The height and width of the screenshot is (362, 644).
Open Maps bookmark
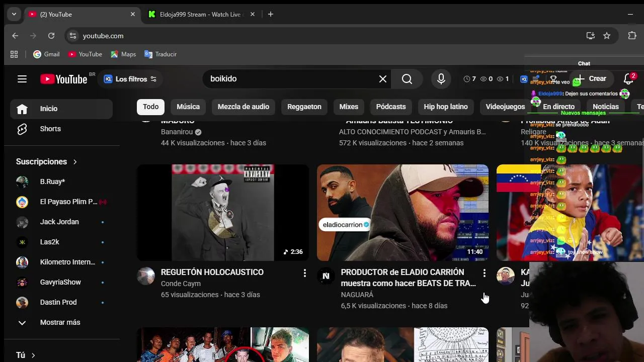pos(123,54)
